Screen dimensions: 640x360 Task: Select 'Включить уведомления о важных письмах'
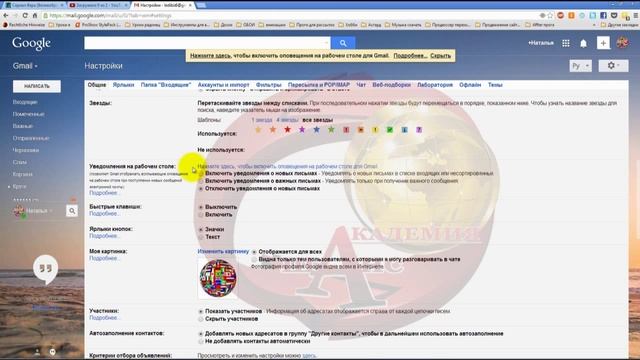point(201,181)
